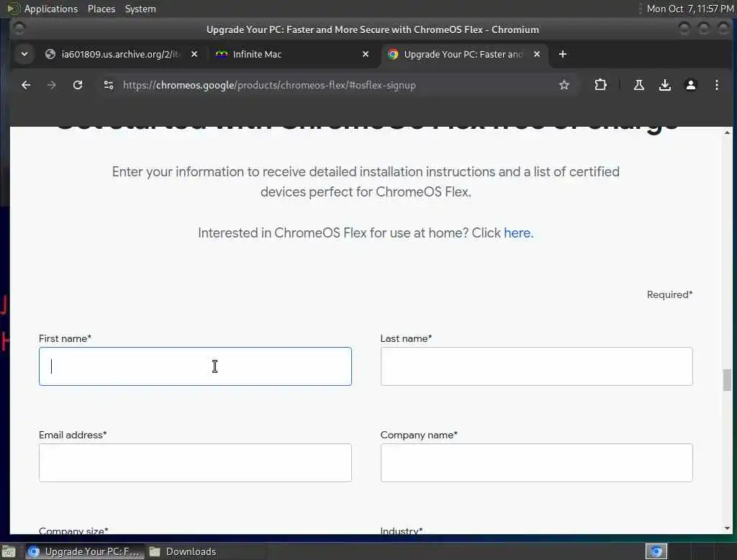The width and height of the screenshot is (737, 560).
Task: Open the Downloads toolbar icon
Action: [664, 85]
